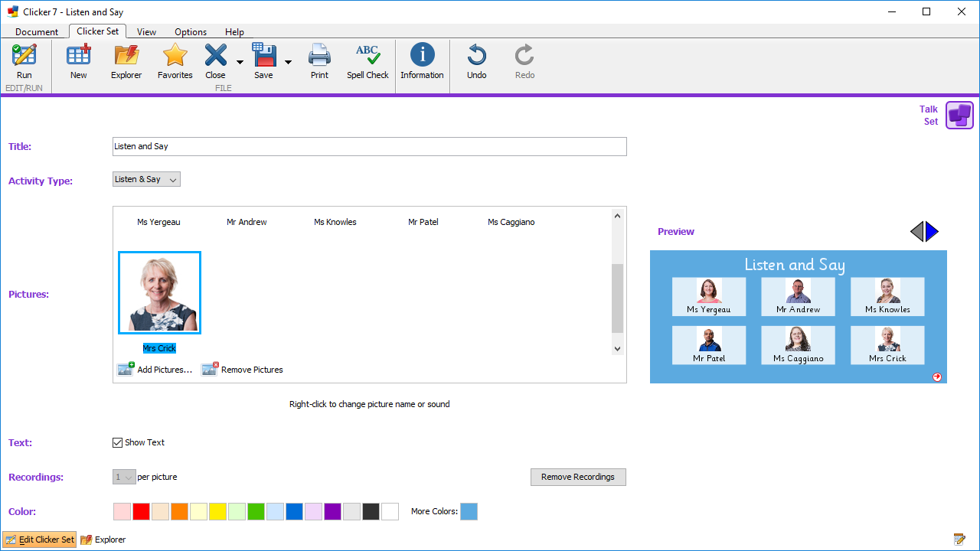The height and width of the screenshot is (551, 980).
Task: Switch to Explorer bottom tab
Action: pyautogui.click(x=103, y=540)
